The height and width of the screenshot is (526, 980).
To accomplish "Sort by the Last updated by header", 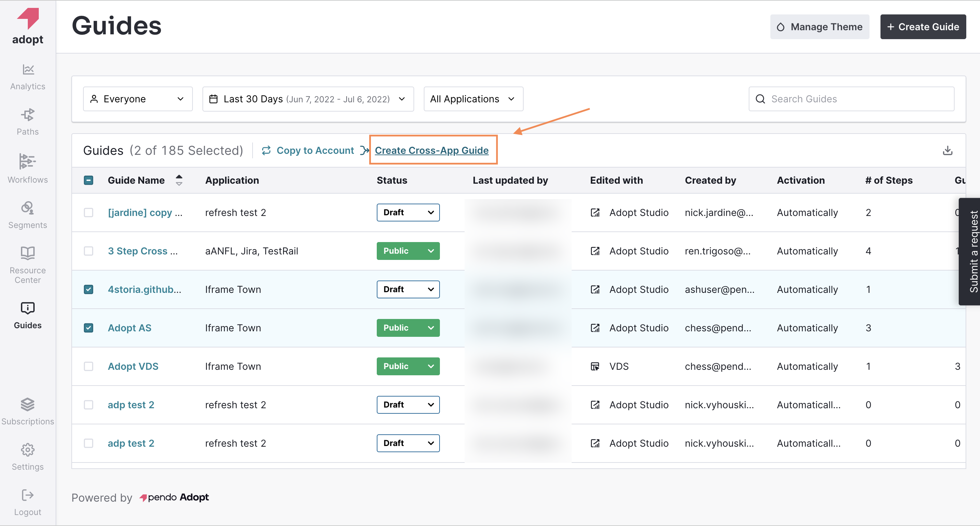I will 510,180.
